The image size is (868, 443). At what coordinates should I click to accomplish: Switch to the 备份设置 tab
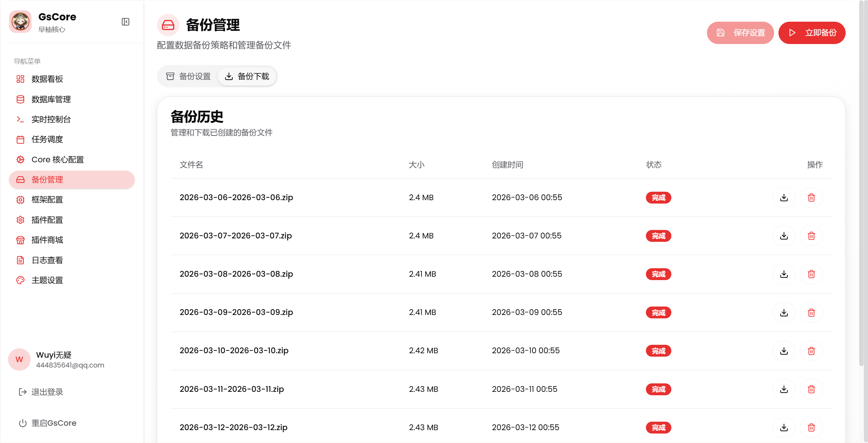click(x=189, y=77)
